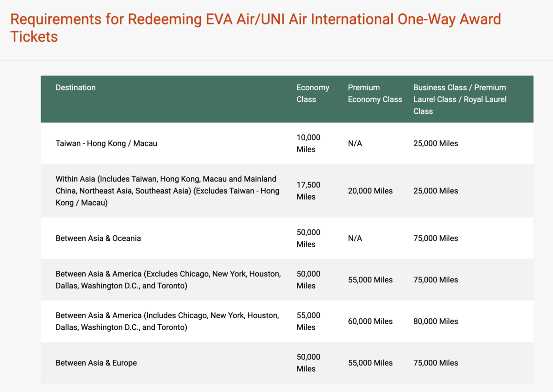The width and height of the screenshot is (553, 392).
Task: Click the "Between Asia & America (Excludes Chicago..." destination
Action: pyautogui.click(x=168, y=280)
